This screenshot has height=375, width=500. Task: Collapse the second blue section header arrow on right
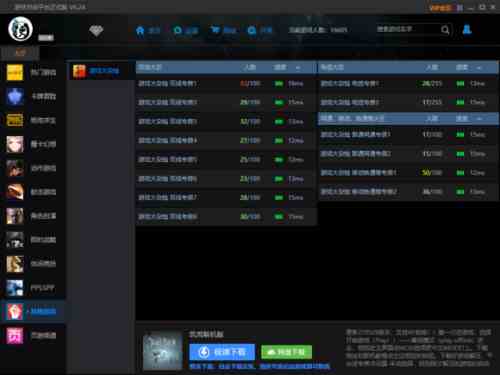(479, 118)
